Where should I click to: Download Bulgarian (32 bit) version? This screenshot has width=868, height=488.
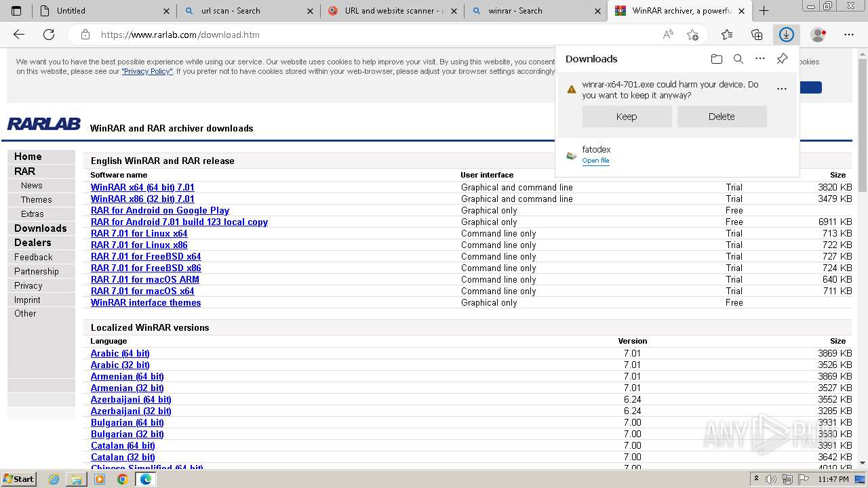tap(127, 434)
